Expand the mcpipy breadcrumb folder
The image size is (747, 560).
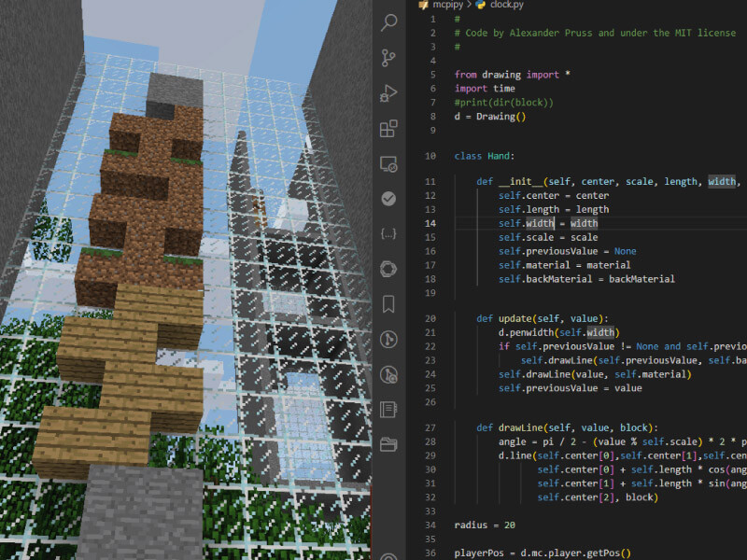(x=448, y=5)
